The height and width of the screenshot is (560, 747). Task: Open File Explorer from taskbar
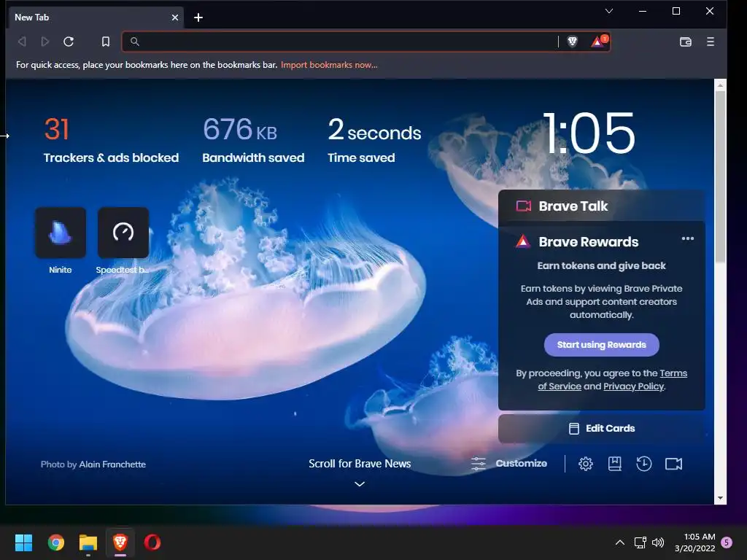point(88,542)
